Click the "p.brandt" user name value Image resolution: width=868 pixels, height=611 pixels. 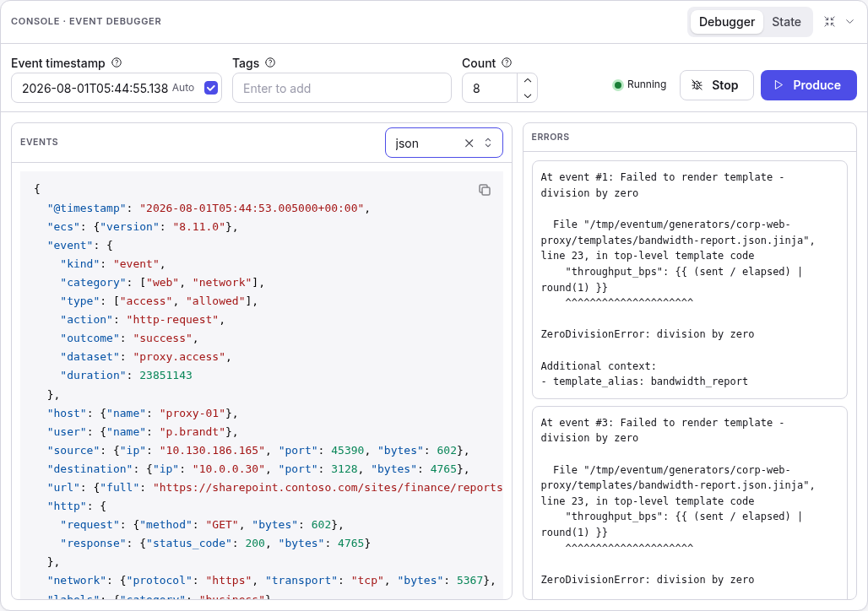(192, 432)
